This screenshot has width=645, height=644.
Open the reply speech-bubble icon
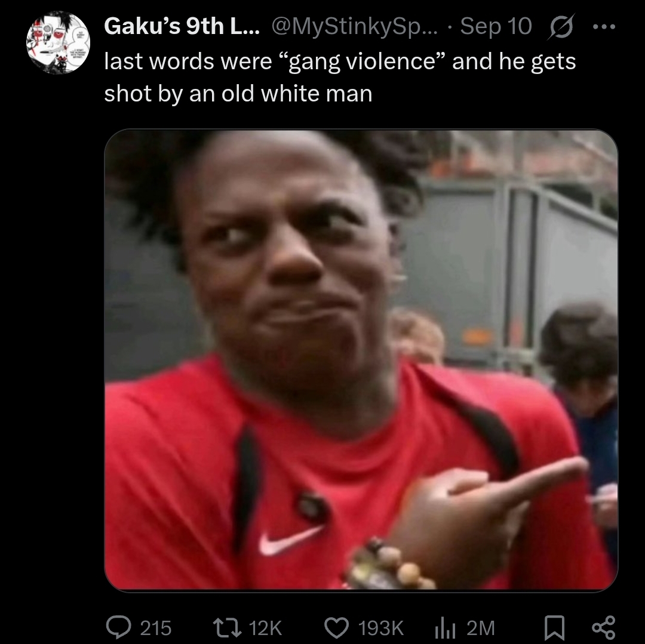118,627
